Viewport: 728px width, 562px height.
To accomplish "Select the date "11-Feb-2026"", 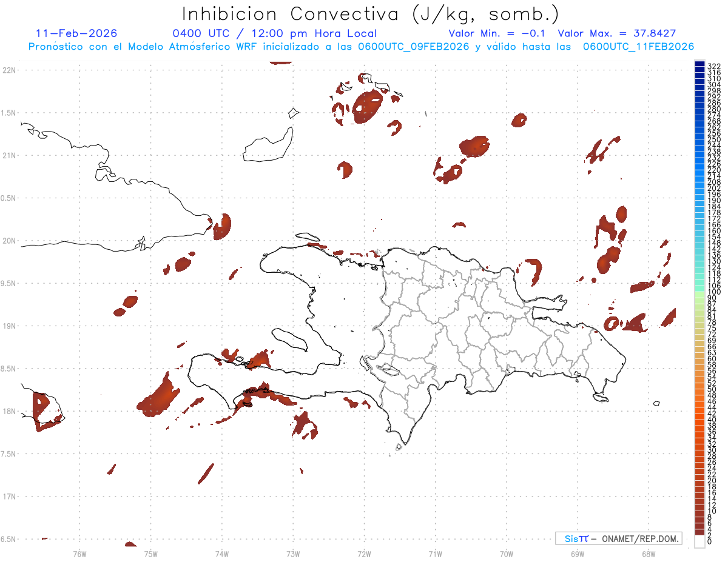I will point(76,33).
